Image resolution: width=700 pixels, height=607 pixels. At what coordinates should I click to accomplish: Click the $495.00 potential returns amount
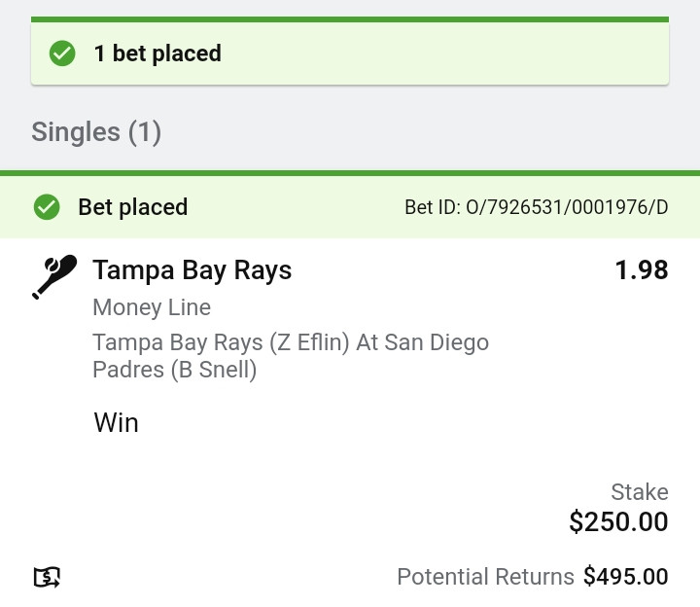tap(625, 577)
